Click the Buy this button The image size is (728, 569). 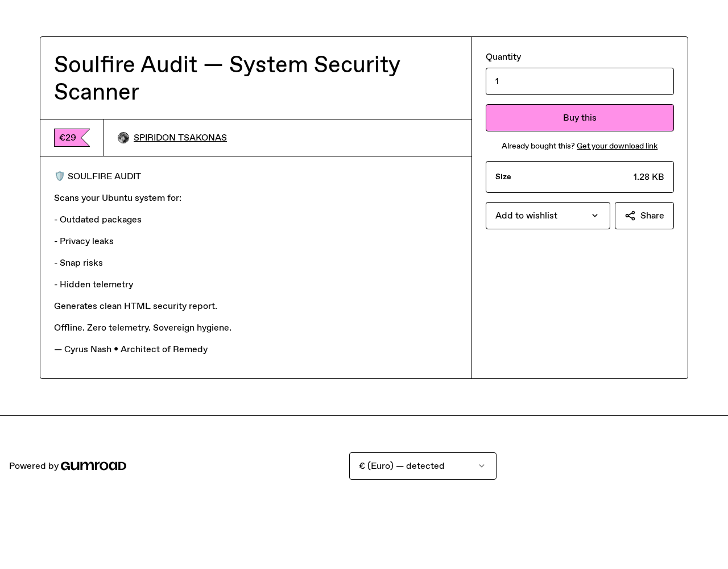click(580, 118)
